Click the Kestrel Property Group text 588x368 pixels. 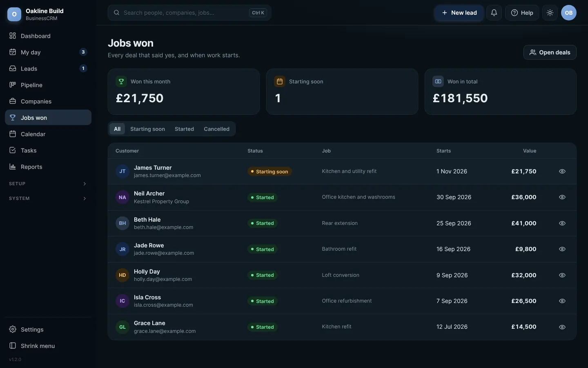[161, 202]
